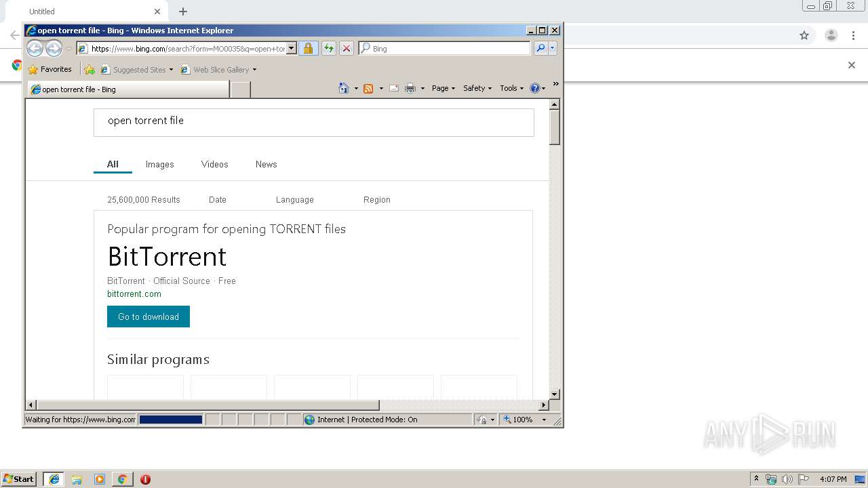The height and width of the screenshot is (488, 868).
Task: Open Windows Explorer folder taskbar icon
Action: point(77,479)
